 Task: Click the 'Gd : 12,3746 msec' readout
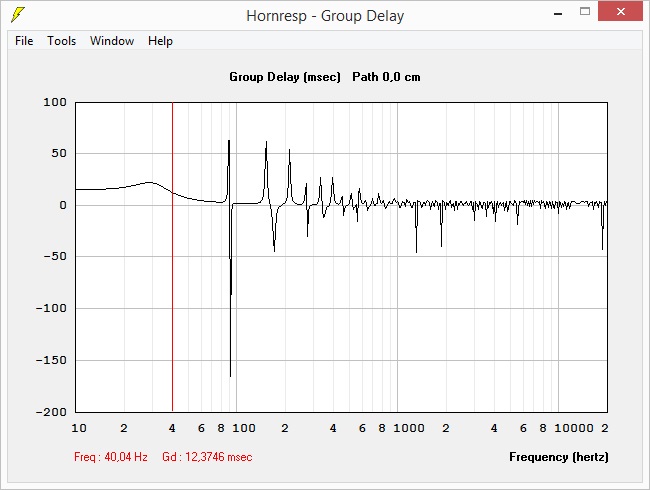(207, 457)
